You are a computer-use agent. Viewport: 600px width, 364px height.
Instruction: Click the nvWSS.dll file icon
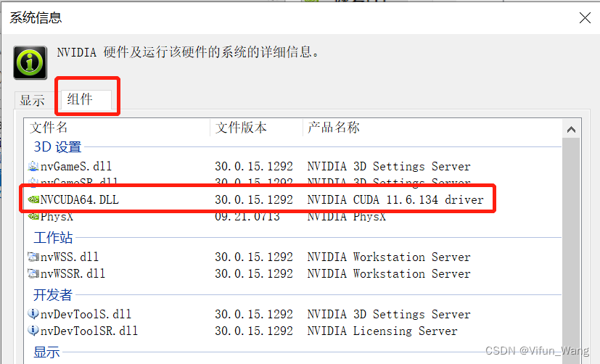pos(33,257)
